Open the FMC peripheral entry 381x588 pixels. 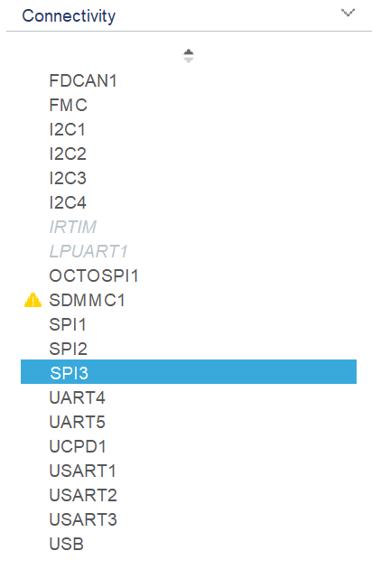(69, 105)
